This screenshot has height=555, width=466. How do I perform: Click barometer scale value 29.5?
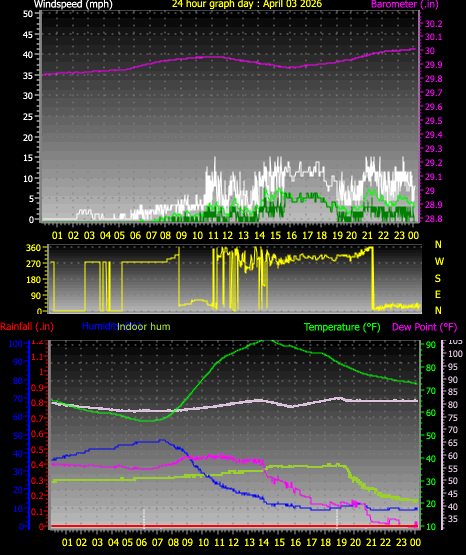click(433, 121)
